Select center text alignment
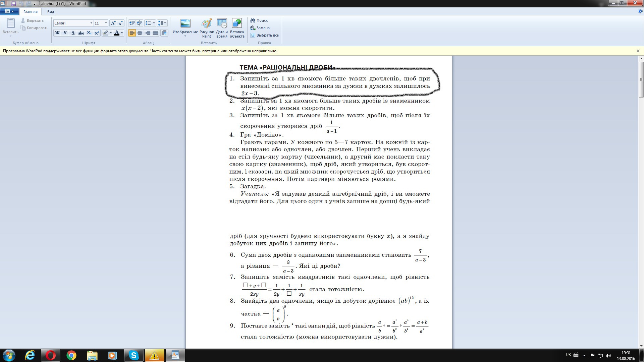 coord(140,33)
